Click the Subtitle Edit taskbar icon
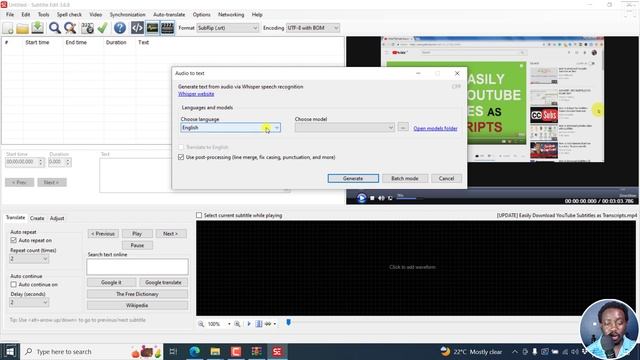 tap(277, 351)
